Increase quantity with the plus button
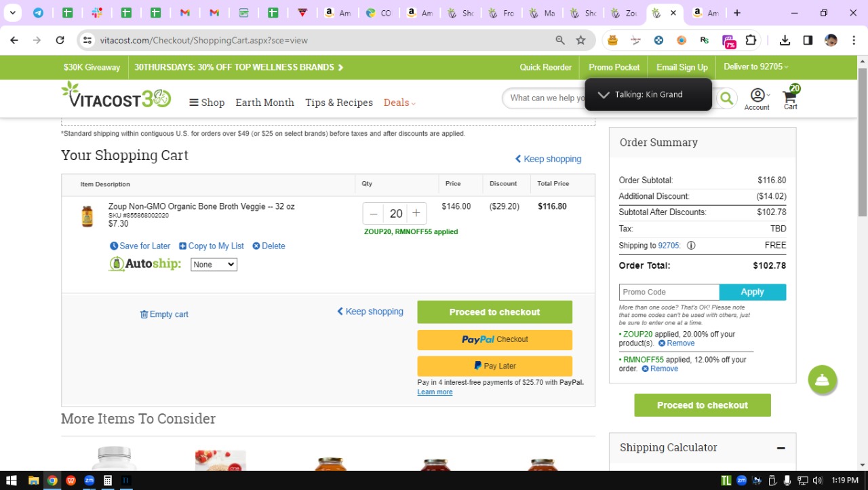The width and height of the screenshot is (868, 490). click(x=416, y=214)
